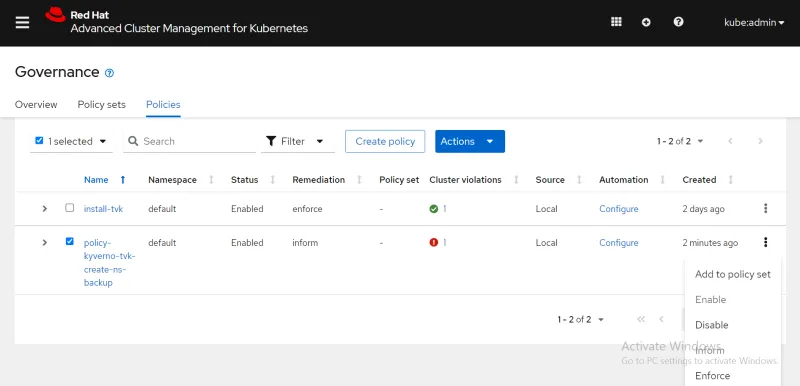Open kebab menu for install-tvk row

tap(765, 208)
